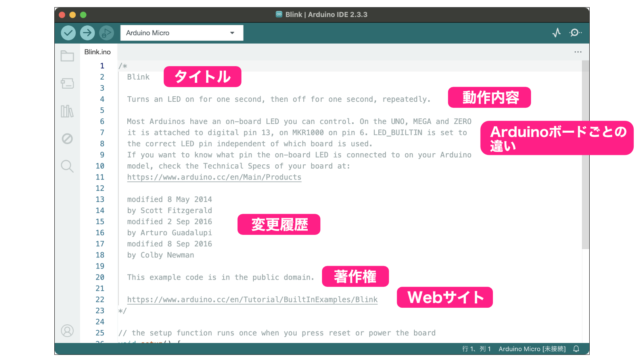Click the Upload arrow button

point(87,33)
